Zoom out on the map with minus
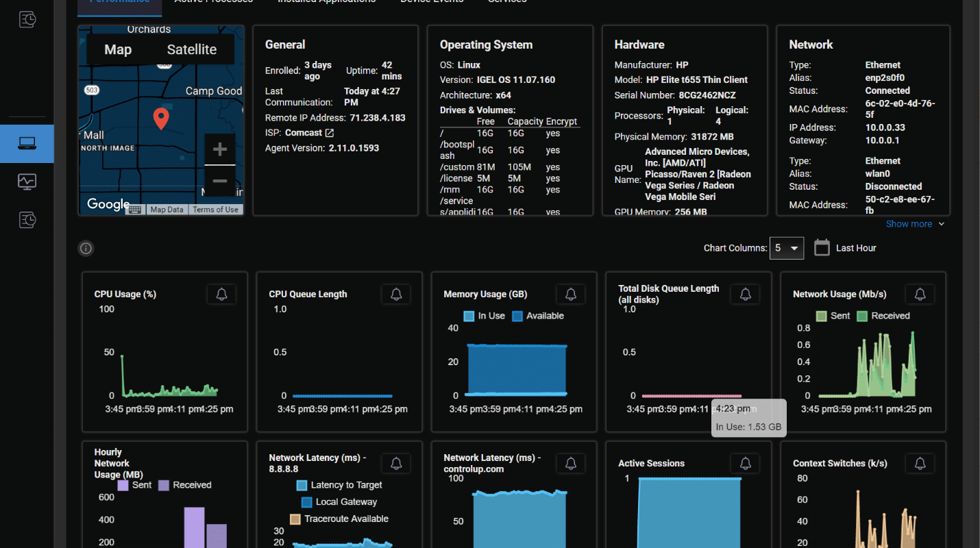This screenshot has width=980, height=548. point(220,181)
